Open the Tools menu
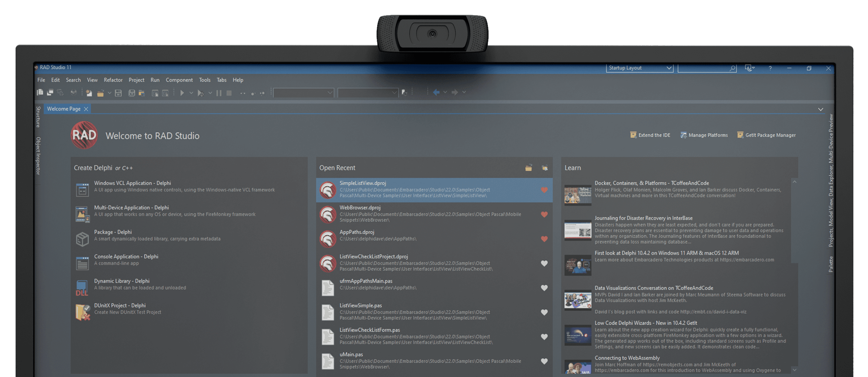 [x=205, y=80]
